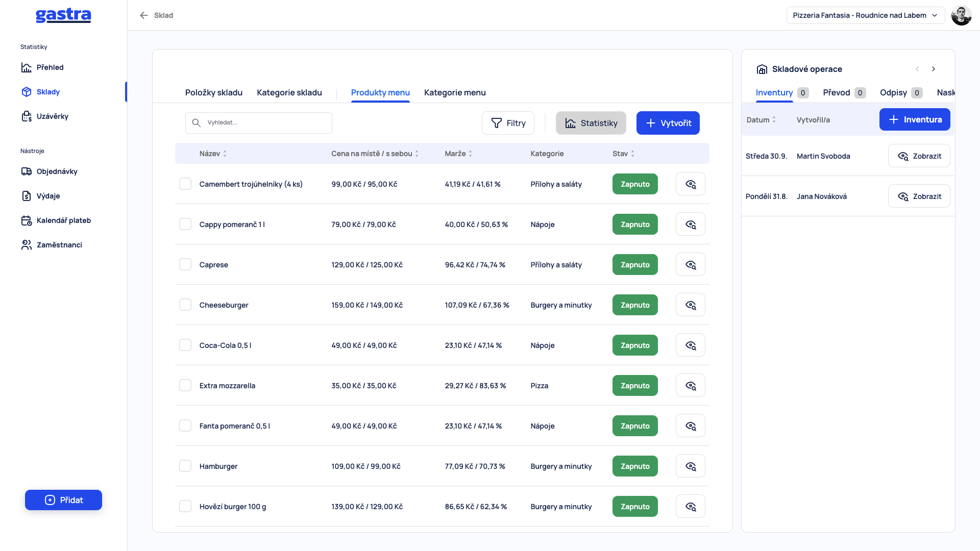Sort by the Stav column

click(x=623, y=154)
